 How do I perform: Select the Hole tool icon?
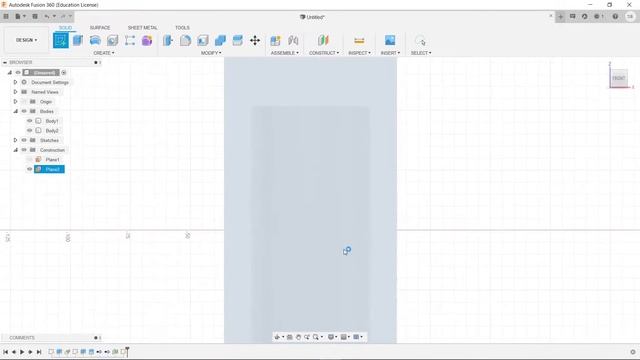point(112,40)
